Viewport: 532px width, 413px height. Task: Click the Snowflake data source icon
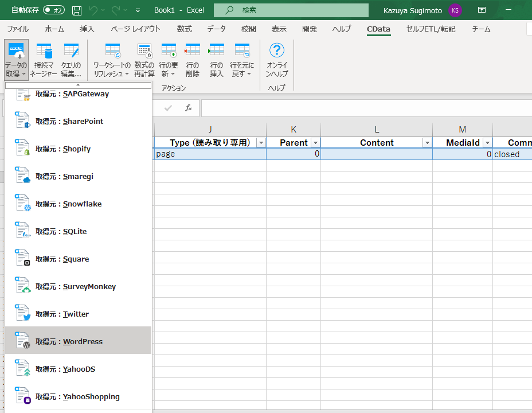[22, 203]
